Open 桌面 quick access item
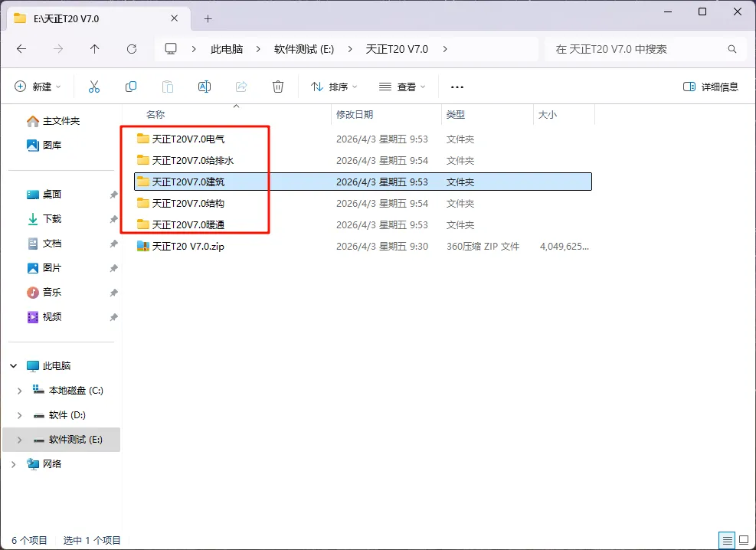The height and width of the screenshot is (550, 756). (x=44, y=195)
